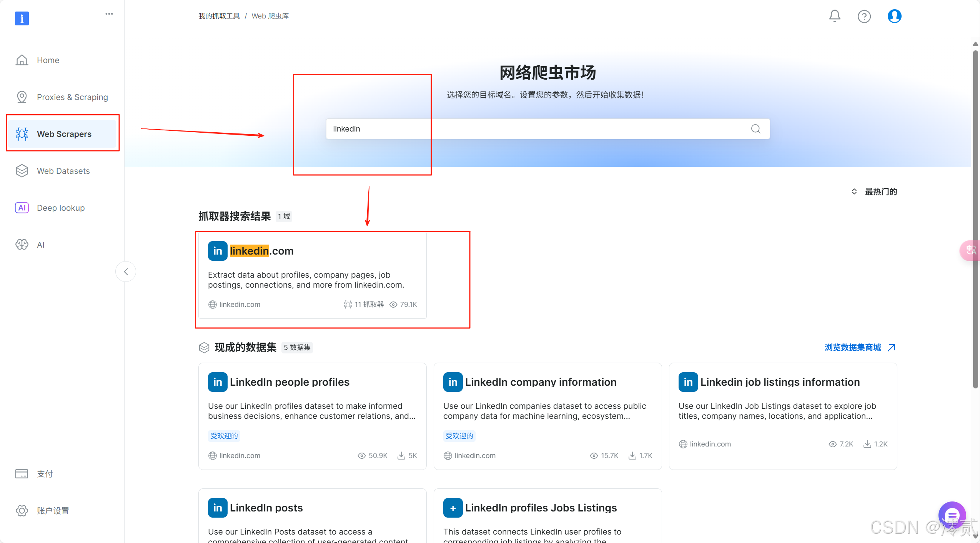Select Home in the sidebar
980x543 pixels.
pyautogui.click(x=48, y=60)
